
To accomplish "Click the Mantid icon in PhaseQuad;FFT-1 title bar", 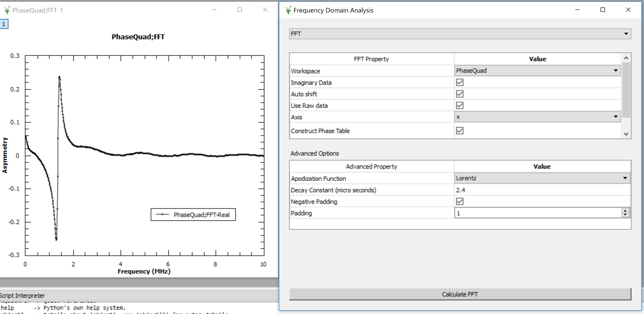I will pyautogui.click(x=7, y=10).
